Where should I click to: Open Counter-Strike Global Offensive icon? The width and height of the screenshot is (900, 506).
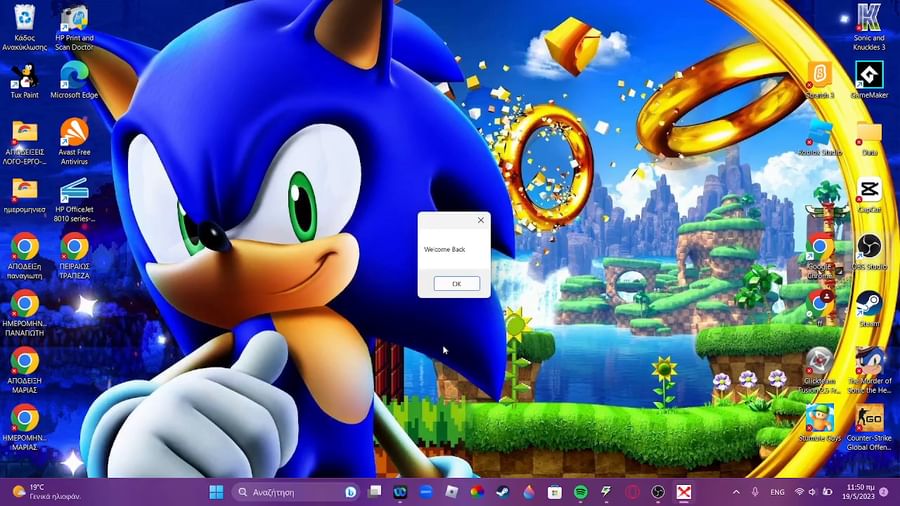pyautogui.click(x=869, y=427)
